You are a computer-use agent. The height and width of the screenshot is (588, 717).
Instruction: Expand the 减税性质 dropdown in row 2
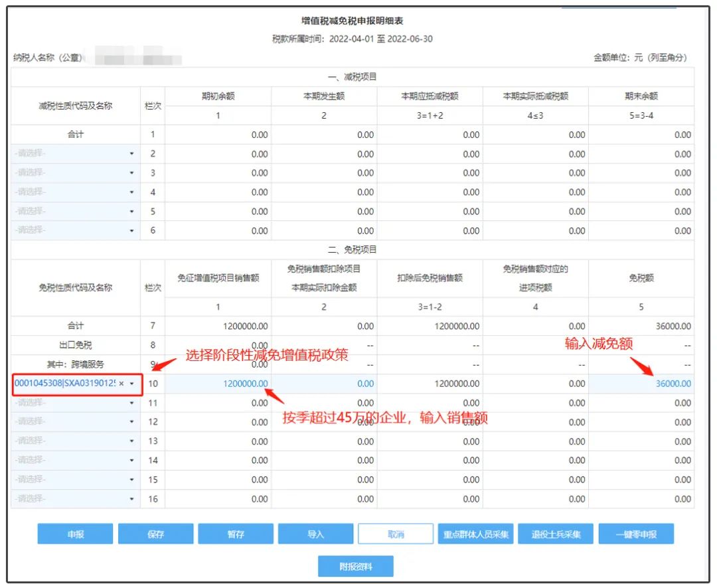[x=131, y=154]
